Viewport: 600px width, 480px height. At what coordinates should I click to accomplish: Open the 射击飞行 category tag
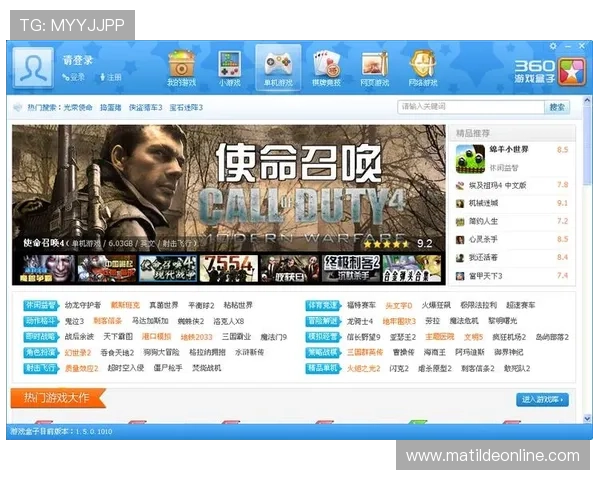point(41,368)
